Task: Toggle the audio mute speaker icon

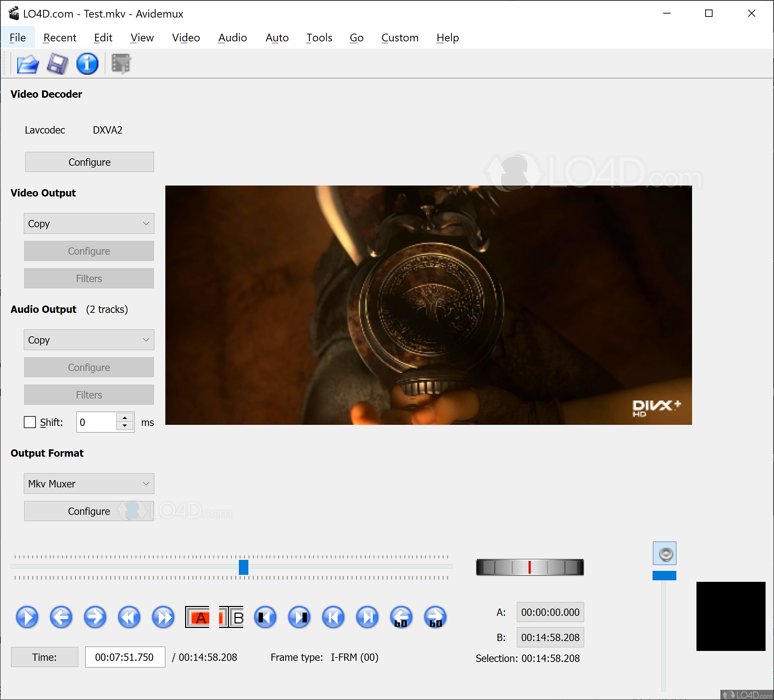Action: coord(664,553)
